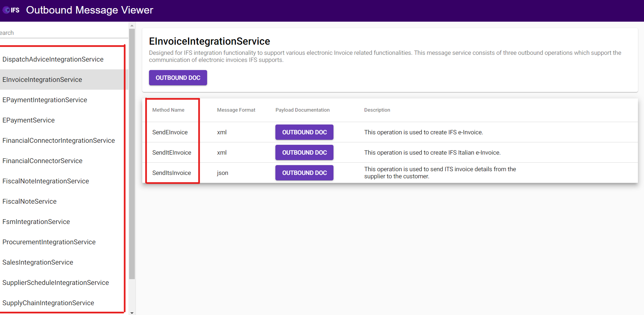This screenshot has width=644, height=315.
Task: Choose EPaymentService in the sidebar
Action: 29,120
